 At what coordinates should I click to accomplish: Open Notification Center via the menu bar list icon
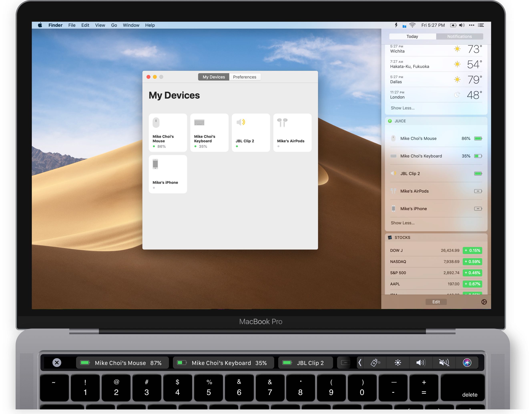(x=481, y=25)
